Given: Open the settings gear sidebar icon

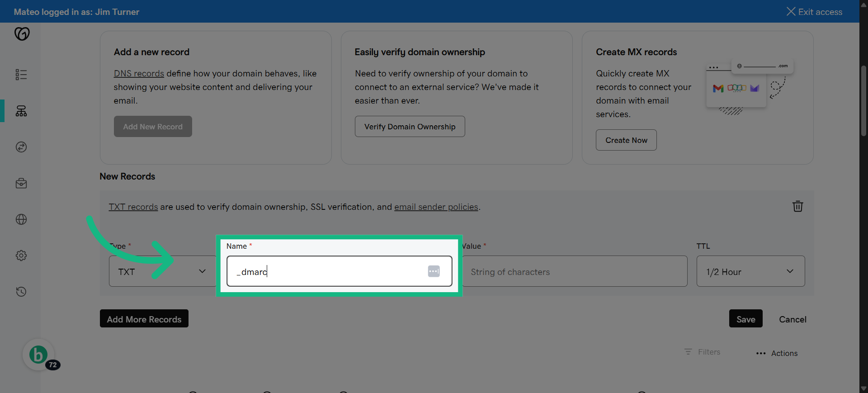Looking at the screenshot, I should [21, 256].
